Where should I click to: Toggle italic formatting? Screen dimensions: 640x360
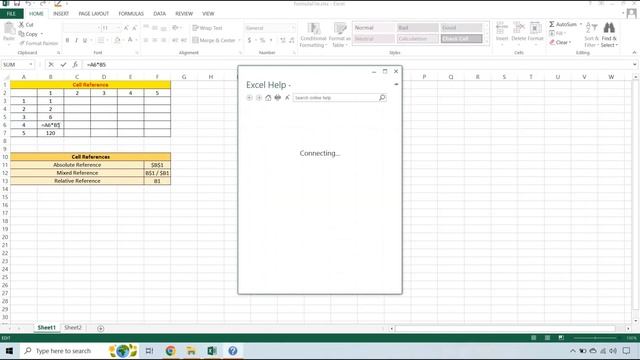76,40
